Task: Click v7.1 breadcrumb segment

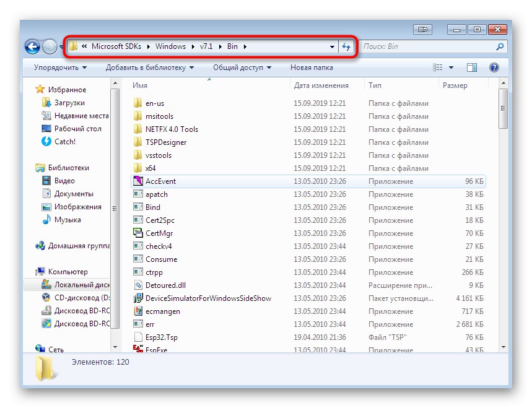Action: (x=206, y=46)
